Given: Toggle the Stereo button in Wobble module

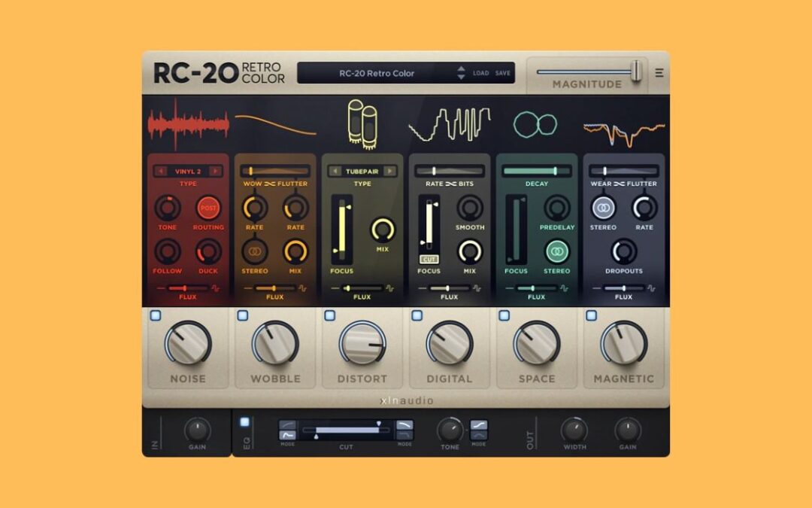Looking at the screenshot, I should pyautogui.click(x=254, y=251).
